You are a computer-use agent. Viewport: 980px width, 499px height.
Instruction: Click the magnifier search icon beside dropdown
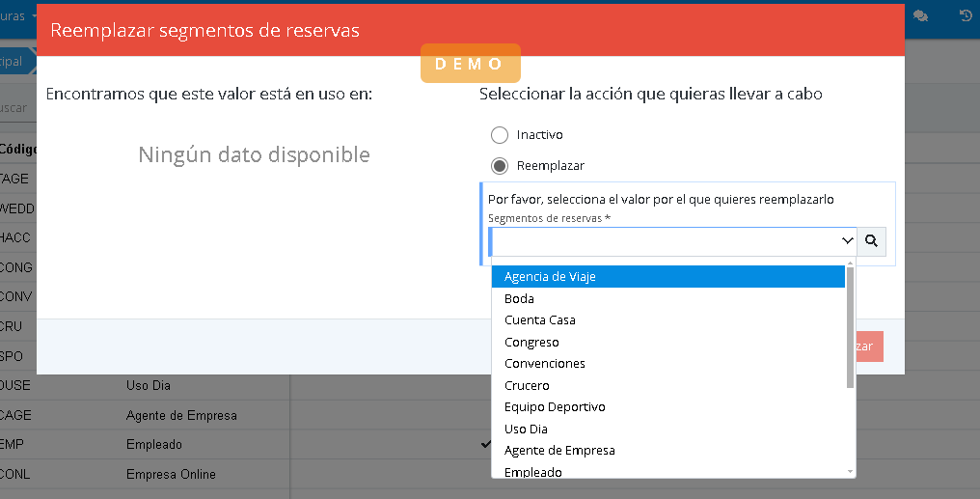tap(872, 241)
